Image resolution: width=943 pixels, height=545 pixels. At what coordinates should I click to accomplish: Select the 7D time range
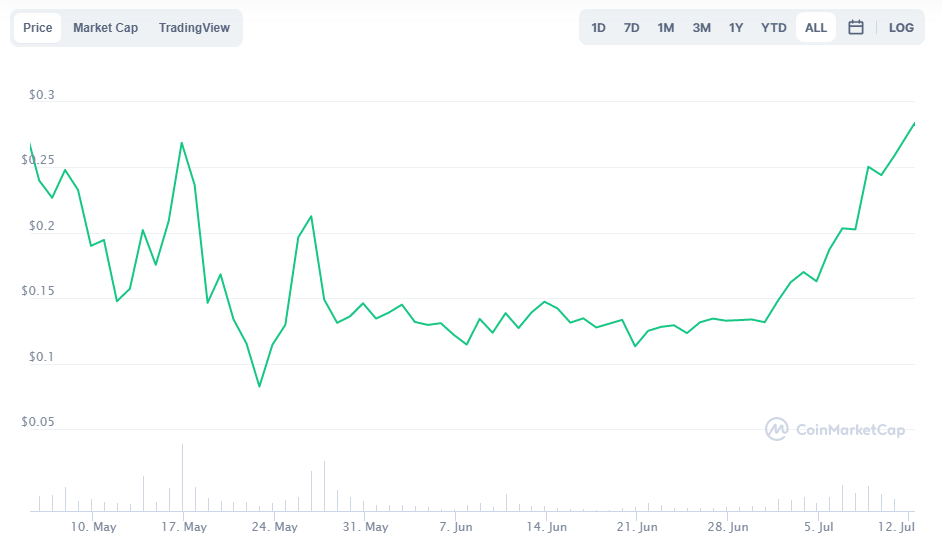coord(631,28)
